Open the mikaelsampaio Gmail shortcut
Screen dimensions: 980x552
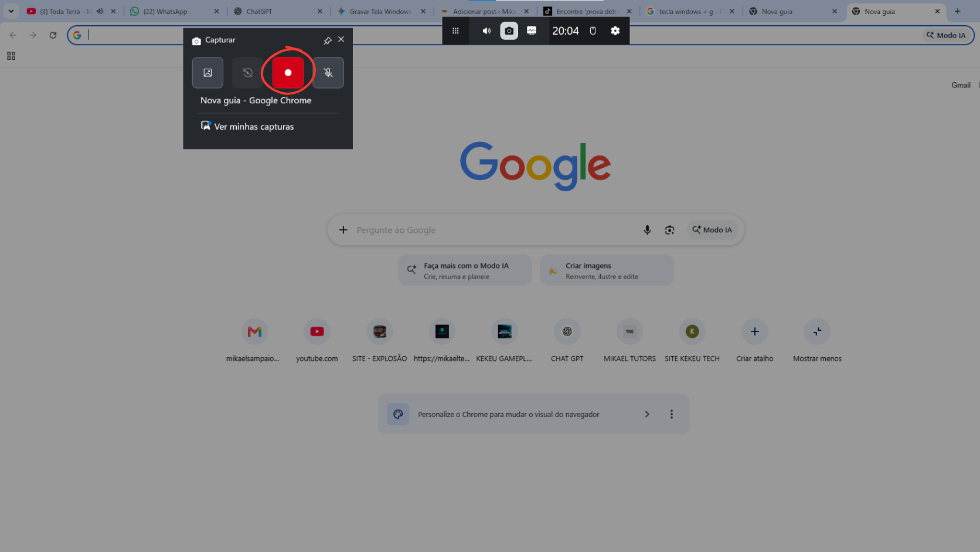point(254,340)
